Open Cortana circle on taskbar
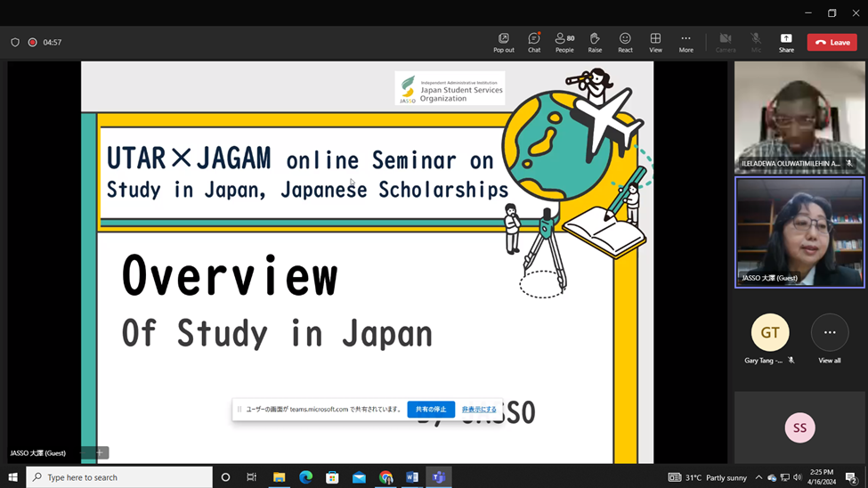Viewport: 868px width, 488px height. click(225, 477)
